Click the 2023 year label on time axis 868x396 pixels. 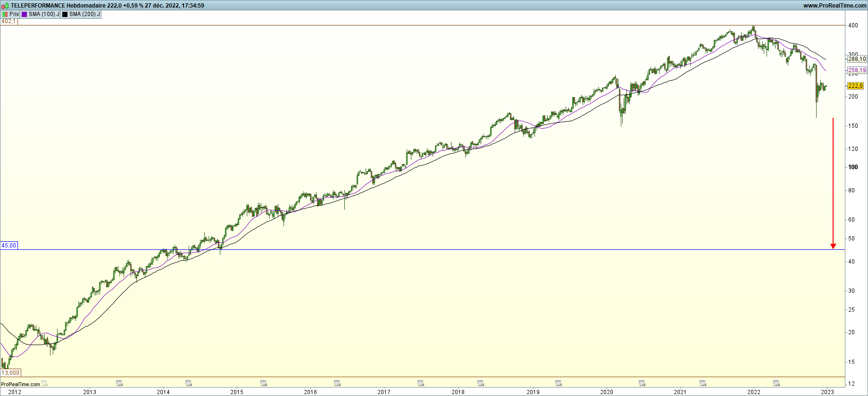827,392
